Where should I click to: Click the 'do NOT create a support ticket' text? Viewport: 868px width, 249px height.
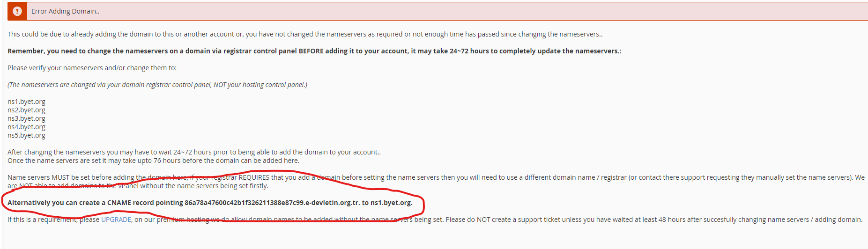pyautogui.click(x=516, y=220)
